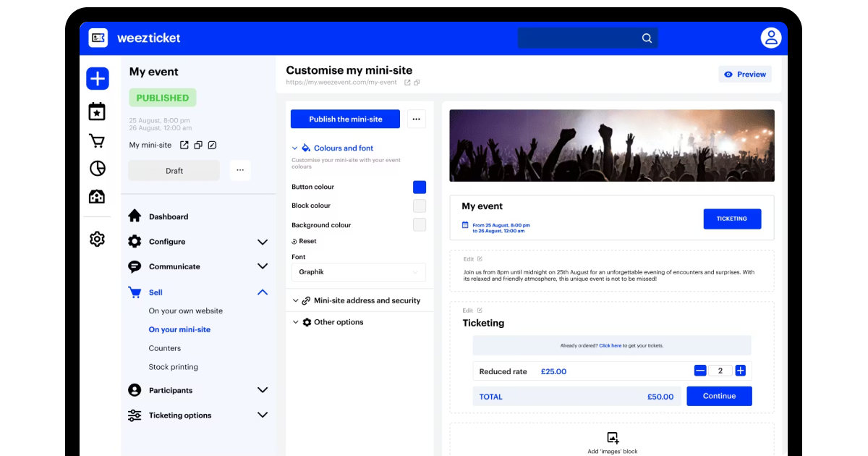The height and width of the screenshot is (456, 868).
Task: Expand the Ticketing options chevron
Action: tap(263, 415)
